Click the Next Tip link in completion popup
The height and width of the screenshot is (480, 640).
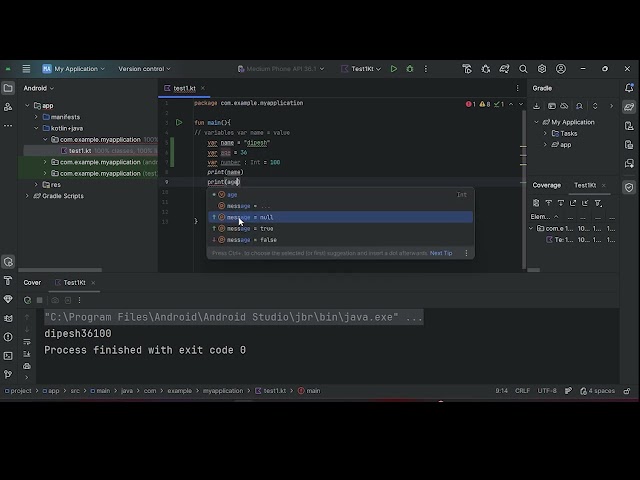[x=441, y=253]
